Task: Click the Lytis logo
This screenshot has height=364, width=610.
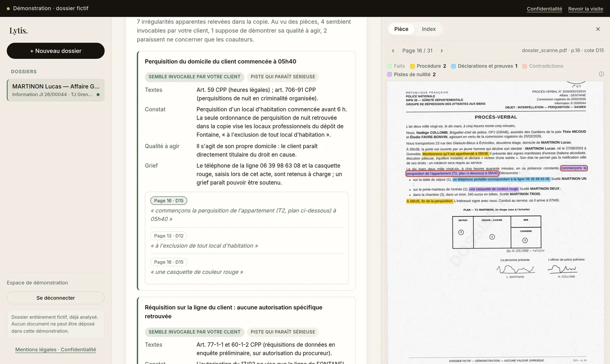Action: (x=19, y=31)
